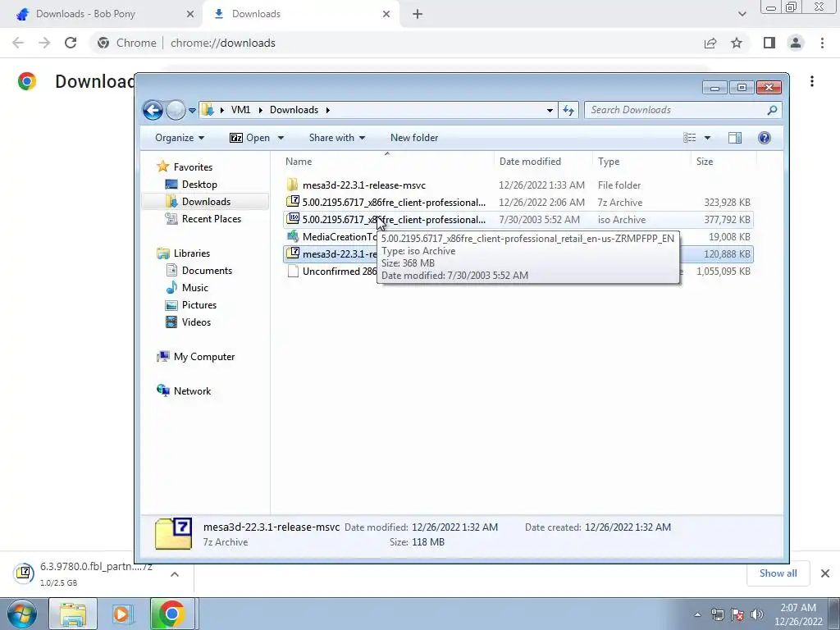
Task: Select My Computer in navigation pane
Action: coord(195,357)
